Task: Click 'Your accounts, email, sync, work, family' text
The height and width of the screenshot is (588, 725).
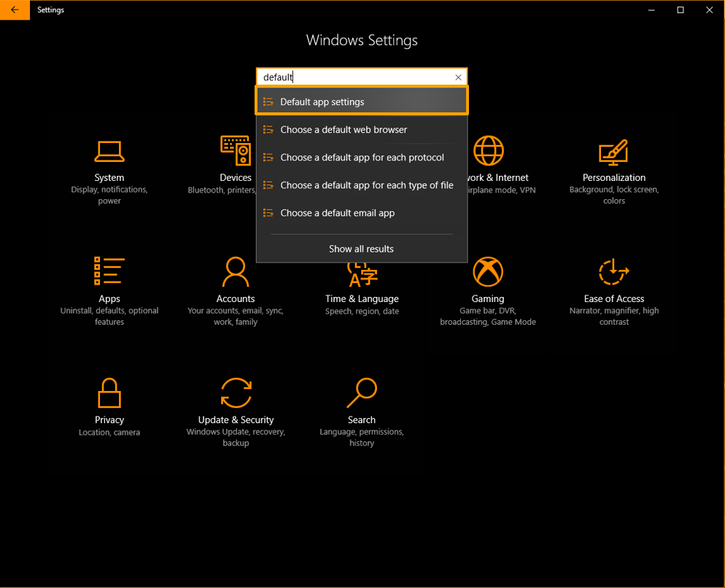Action: (236, 316)
